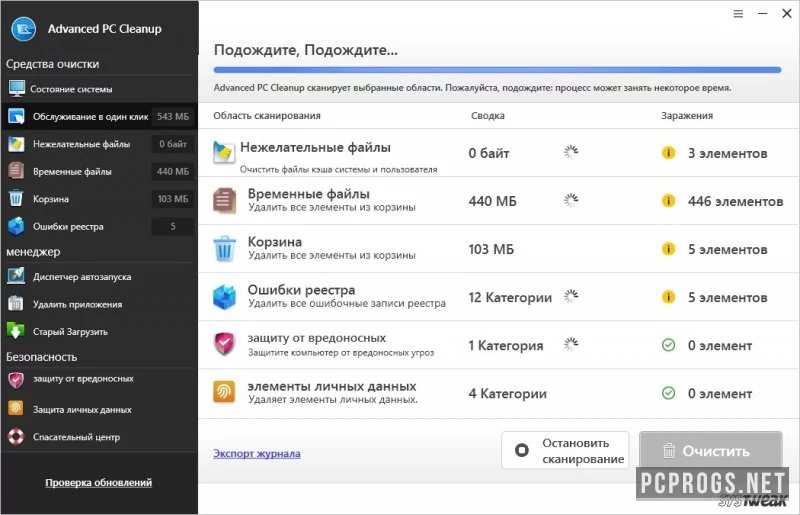Image resolution: width=800 pixels, height=515 pixels.
Task: Click the Временные файлы sidebar icon
Action: (16, 171)
